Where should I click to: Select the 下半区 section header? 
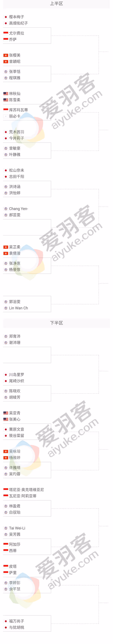56,323
